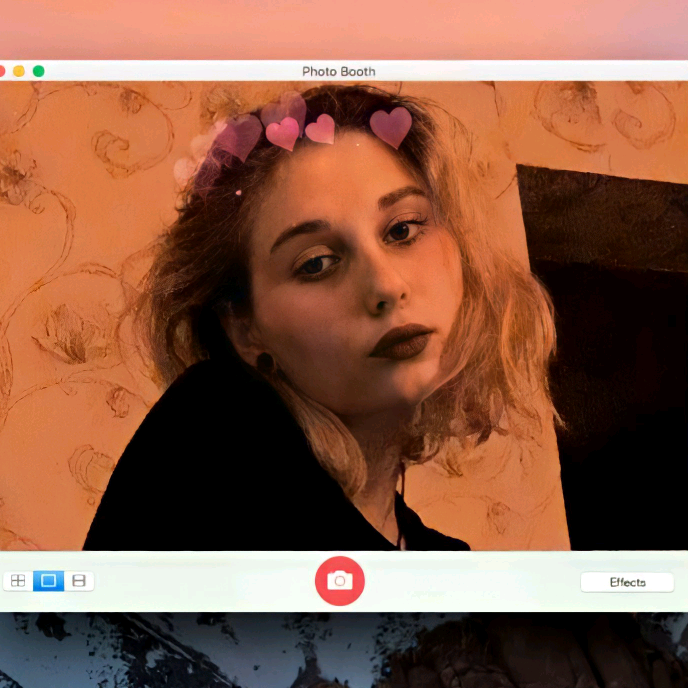688x688 pixels.
Task: Take a photo with the red camera button
Action: point(340,580)
